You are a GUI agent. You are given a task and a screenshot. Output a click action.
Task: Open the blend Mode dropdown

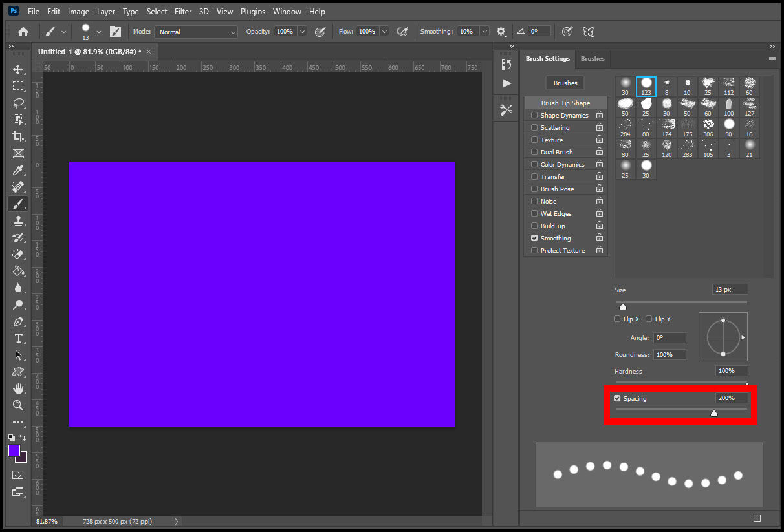(x=195, y=31)
